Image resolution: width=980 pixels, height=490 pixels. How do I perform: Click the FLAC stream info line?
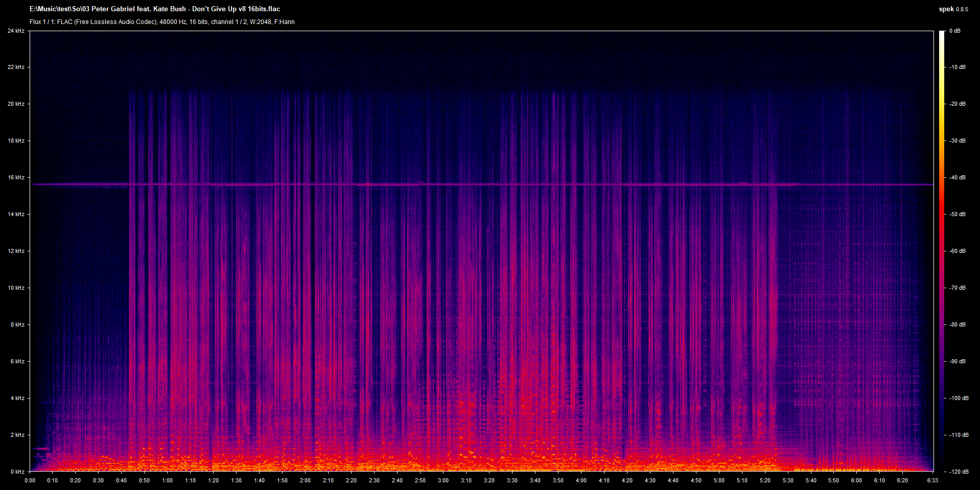coord(162,22)
